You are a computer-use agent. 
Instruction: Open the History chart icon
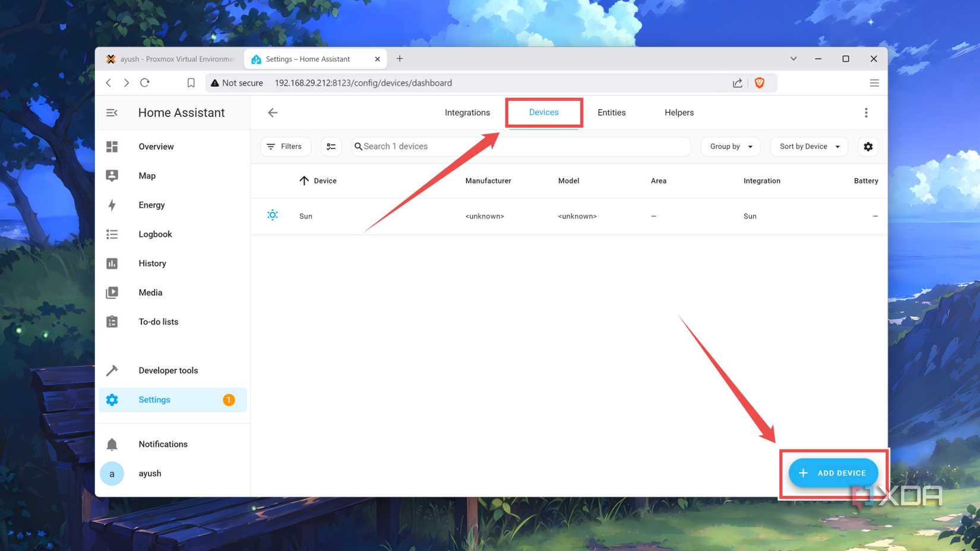coord(112,263)
